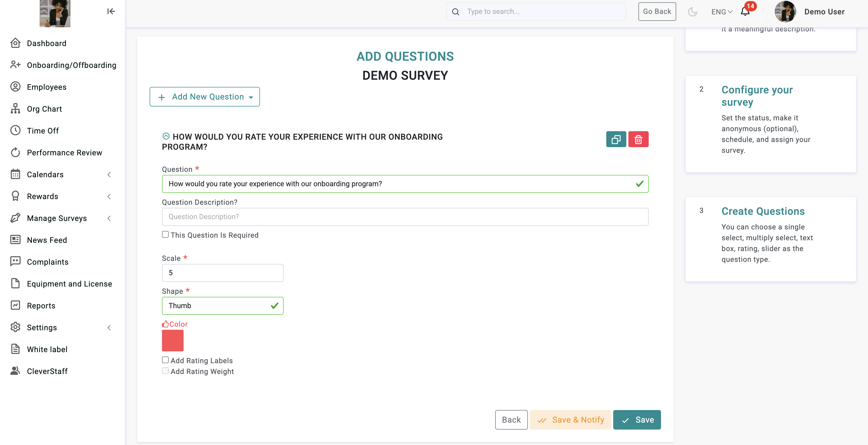Click Save & Notify button

pyautogui.click(x=570, y=420)
